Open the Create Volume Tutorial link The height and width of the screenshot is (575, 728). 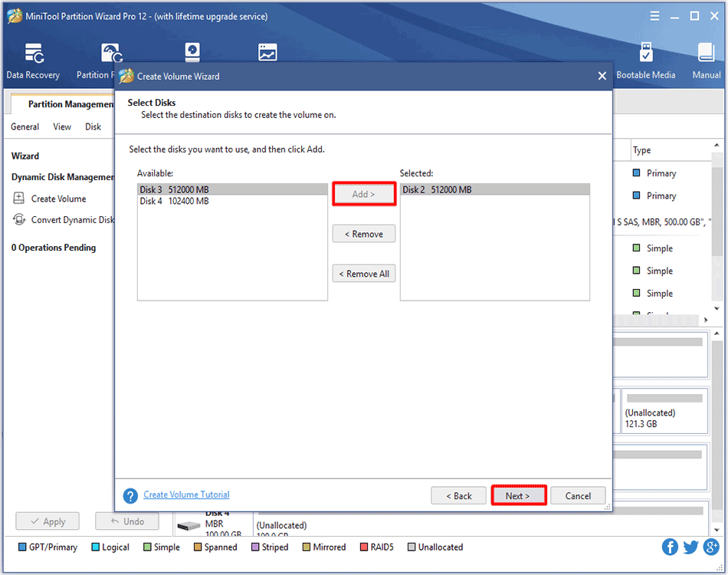click(186, 495)
